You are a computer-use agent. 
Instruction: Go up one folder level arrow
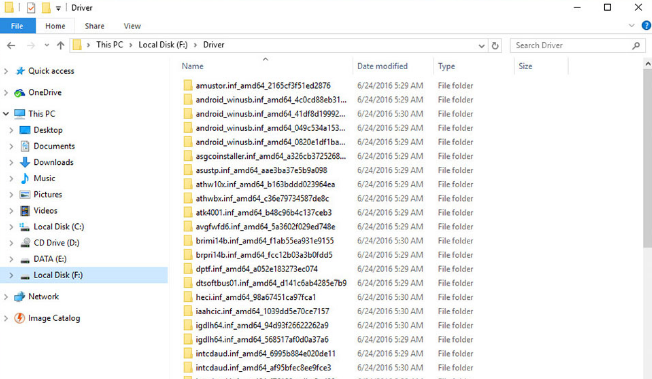[61, 45]
